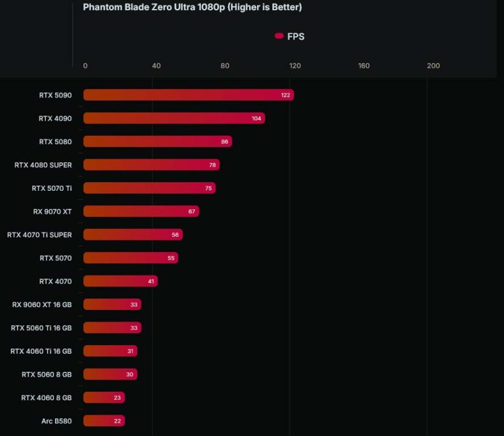This screenshot has height=436, width=504.
Task: Select the RTX 4090 row label
Action: 55,119
